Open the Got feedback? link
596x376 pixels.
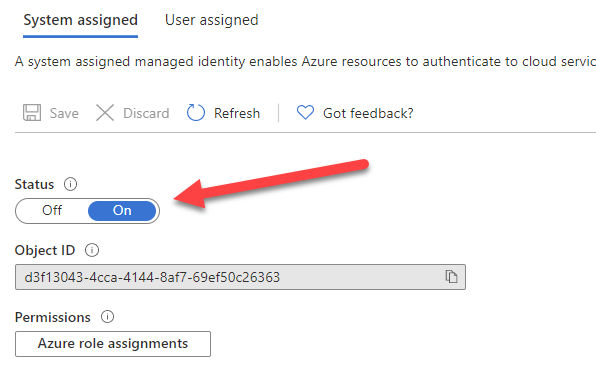click(368, 113)
